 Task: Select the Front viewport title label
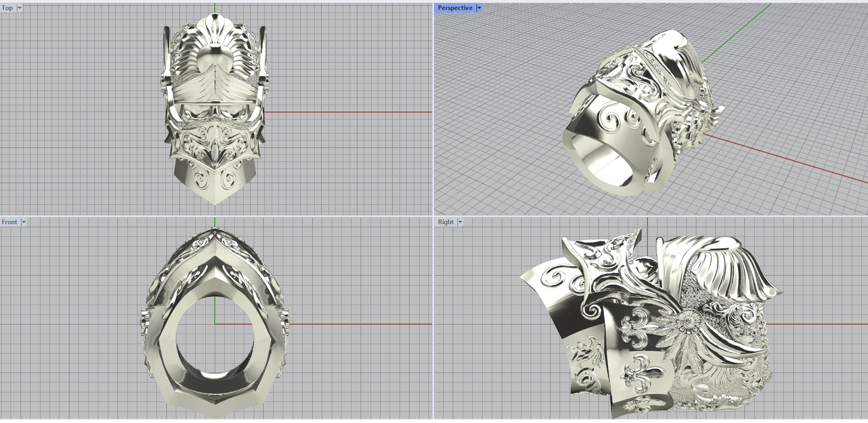(9, 222)
